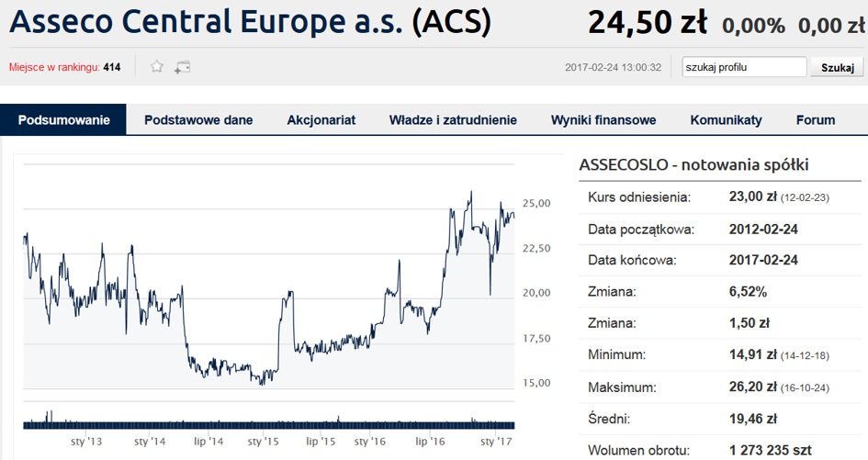The height and width of the screenshot is (460, 868).
Task: Switch to Podstawowe dane tab
Action: [x=198, y=120]
